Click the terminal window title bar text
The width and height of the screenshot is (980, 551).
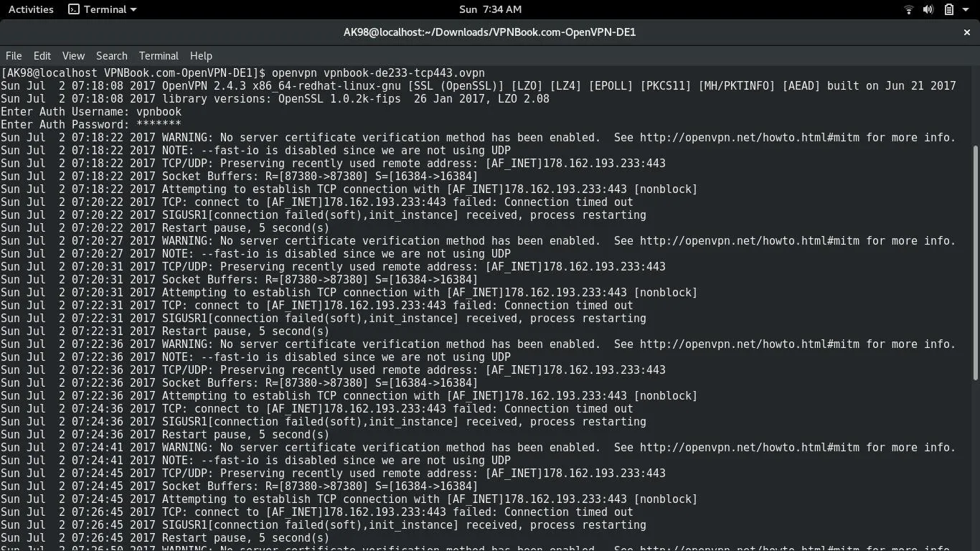490,32
